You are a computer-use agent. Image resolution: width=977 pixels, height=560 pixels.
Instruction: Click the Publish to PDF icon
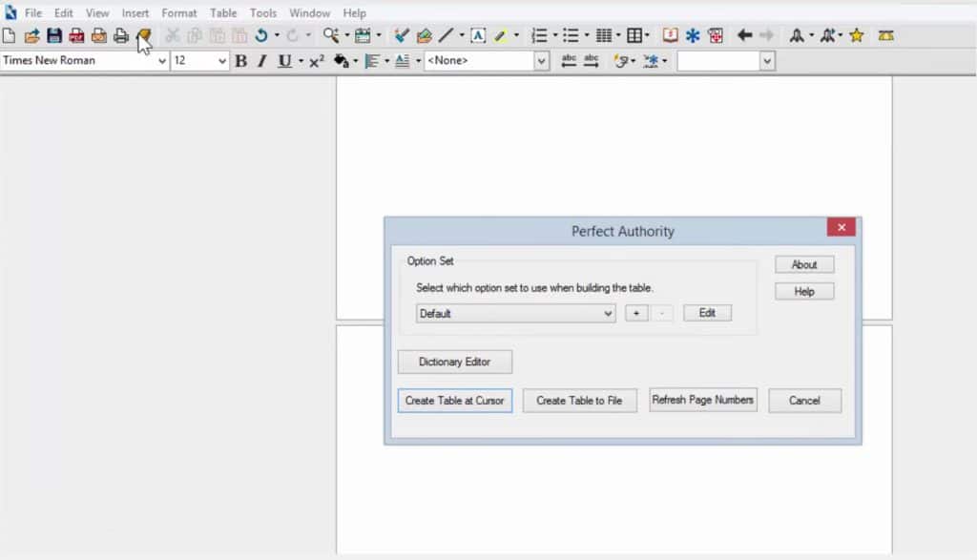coord(76,35)
